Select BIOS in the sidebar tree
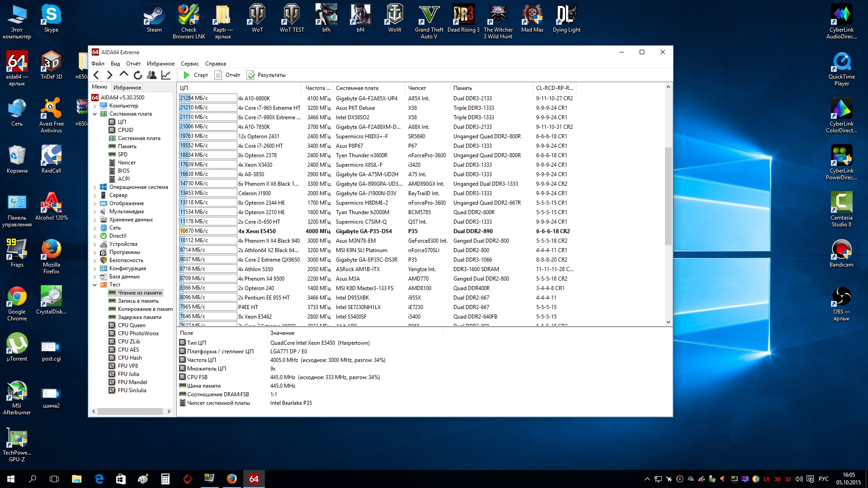This screenshot has height=488, width=868. pyautogui.click(x=123, y=171)
